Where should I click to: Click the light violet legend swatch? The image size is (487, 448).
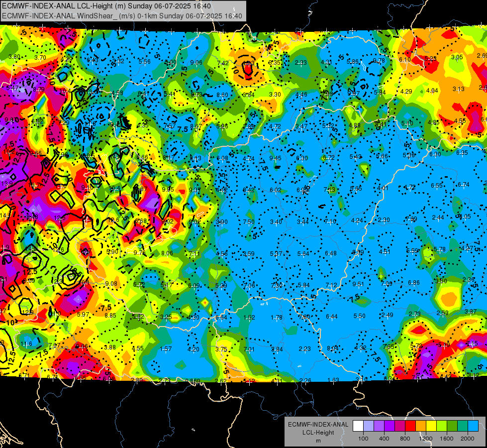coord(379,426)
